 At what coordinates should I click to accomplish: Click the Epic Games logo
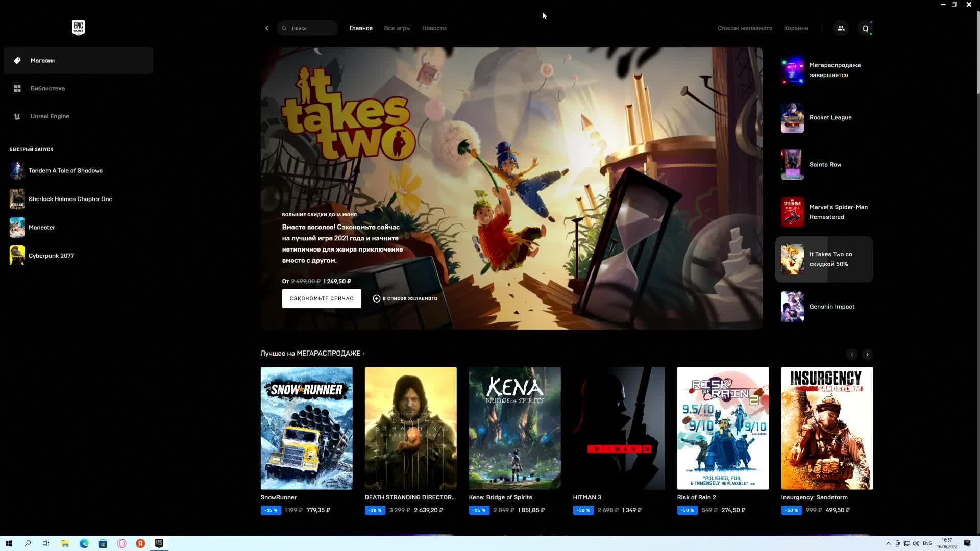point(78,28)
